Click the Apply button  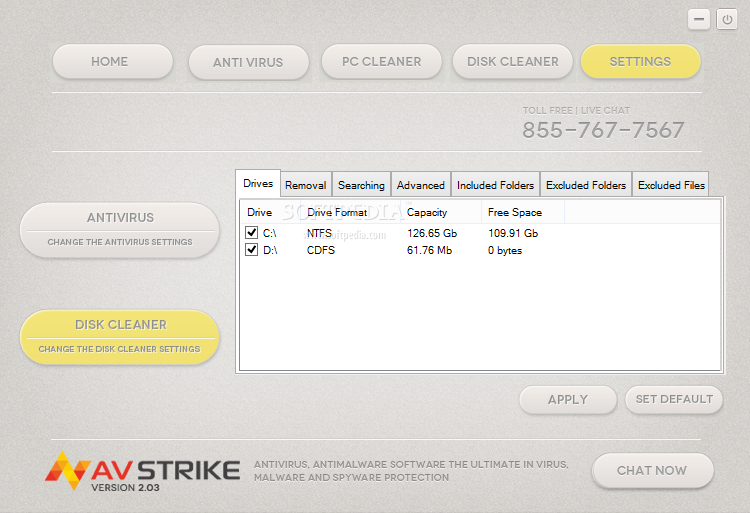point(568,399)
